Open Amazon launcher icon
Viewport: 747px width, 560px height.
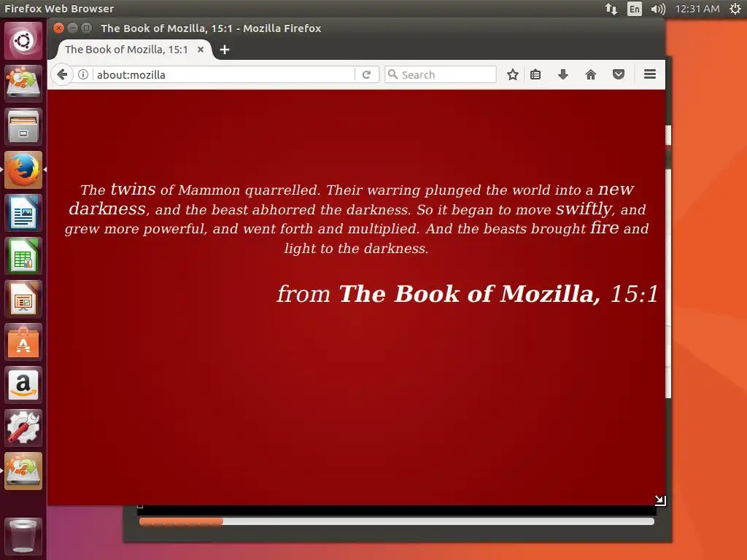(23, 385)
